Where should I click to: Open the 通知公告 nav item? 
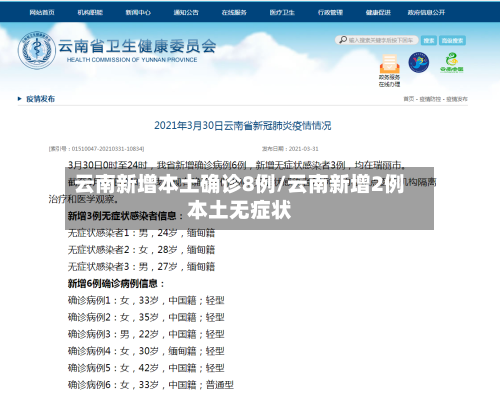tap(186, 12)
